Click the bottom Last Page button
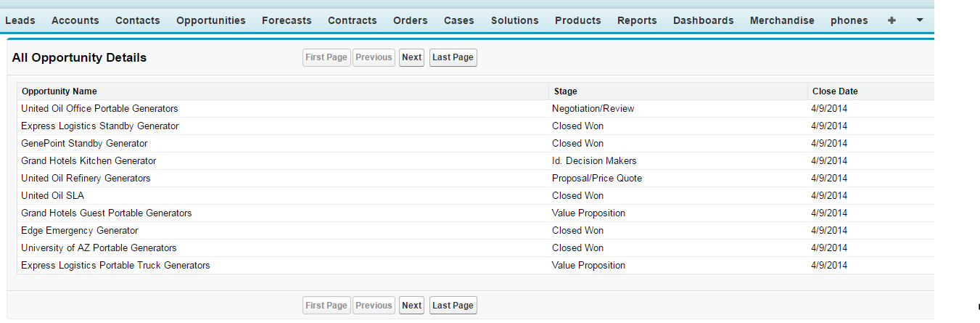Image resolution: width=980 pixels, height=323 pixels. (453, 306)
